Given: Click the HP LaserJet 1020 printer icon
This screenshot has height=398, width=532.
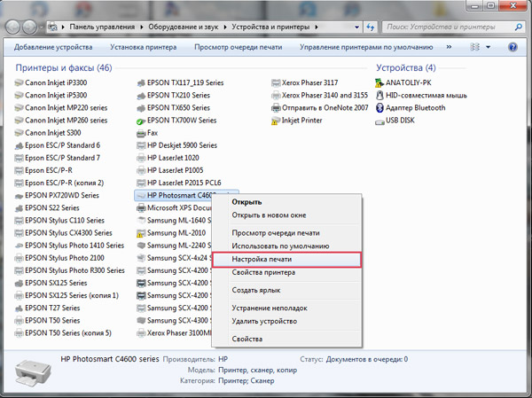Looking at the screenshot, I should point(141,158).
